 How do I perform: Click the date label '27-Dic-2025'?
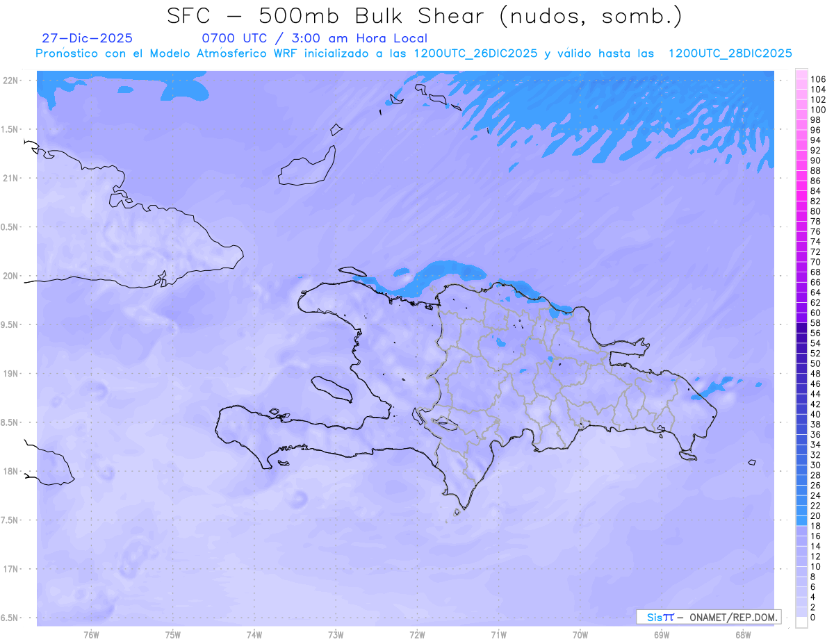(x=87, y=38)
